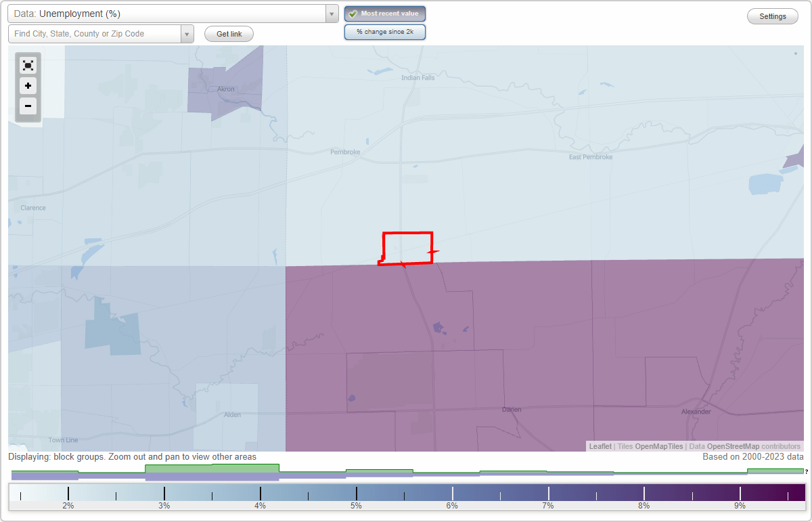The width and height of the screenshot is (812, 522).
Task: Click the 3% mark on color legend
Action: coord(164,506)
